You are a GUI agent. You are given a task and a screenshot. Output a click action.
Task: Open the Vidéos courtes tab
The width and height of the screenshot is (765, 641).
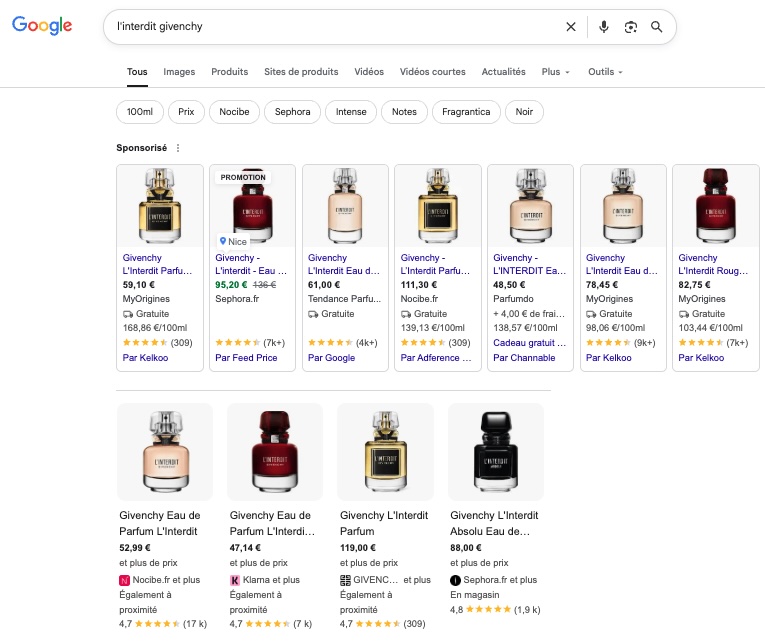point(432,72)
